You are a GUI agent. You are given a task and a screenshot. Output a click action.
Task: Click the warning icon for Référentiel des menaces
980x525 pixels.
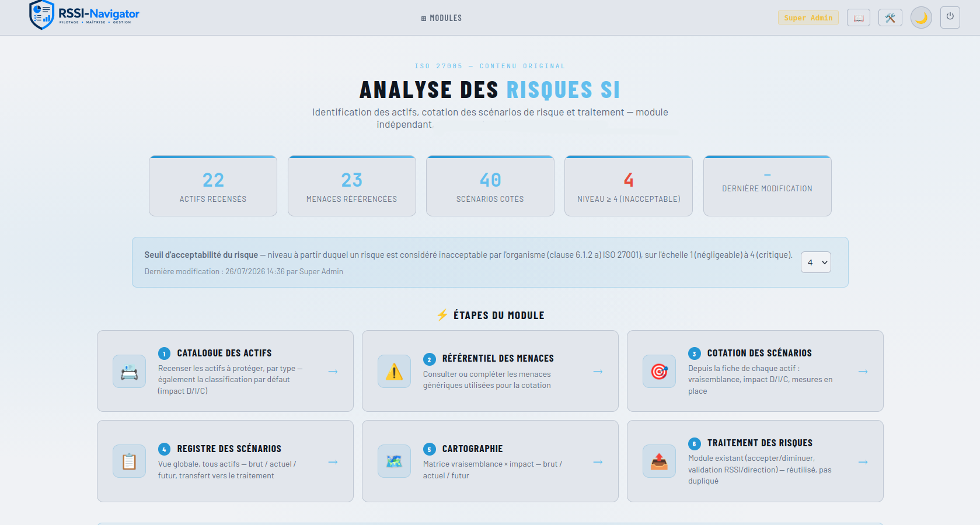pyautogui.click(x=394, y=371)
